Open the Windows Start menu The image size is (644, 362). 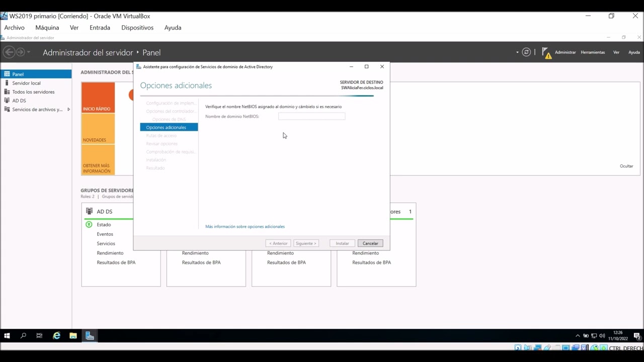point(7,335)
